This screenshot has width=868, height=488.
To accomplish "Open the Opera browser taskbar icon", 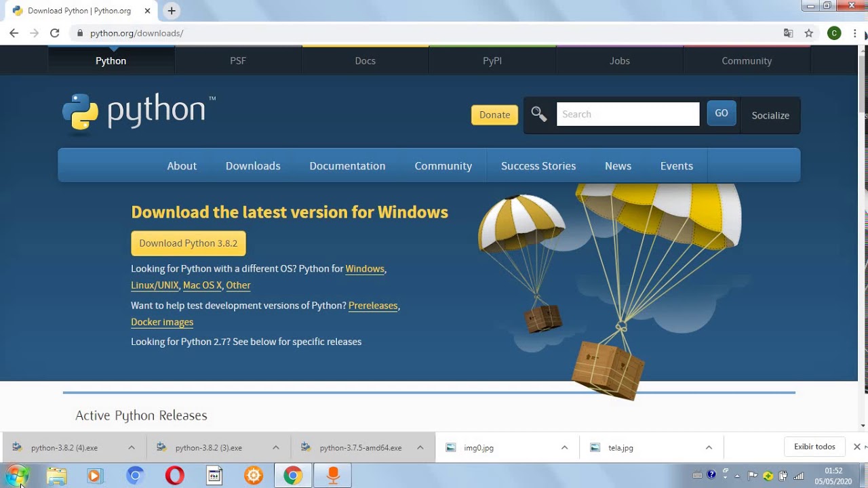I will pyautogui.click(x=174, y=476).
